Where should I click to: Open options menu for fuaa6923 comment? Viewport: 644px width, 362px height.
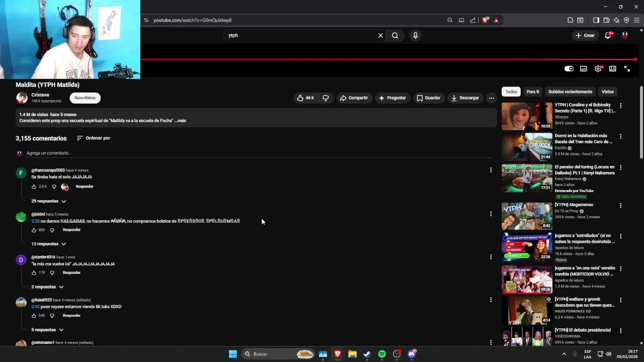click(491, 300)
